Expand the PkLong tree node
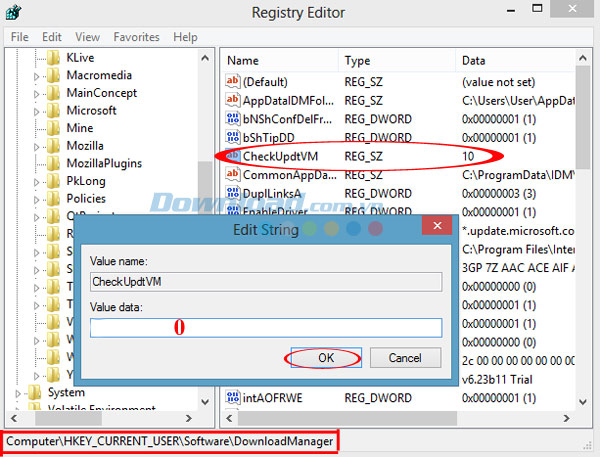Screen dimensions: 600x457 (x=36, y=182)
